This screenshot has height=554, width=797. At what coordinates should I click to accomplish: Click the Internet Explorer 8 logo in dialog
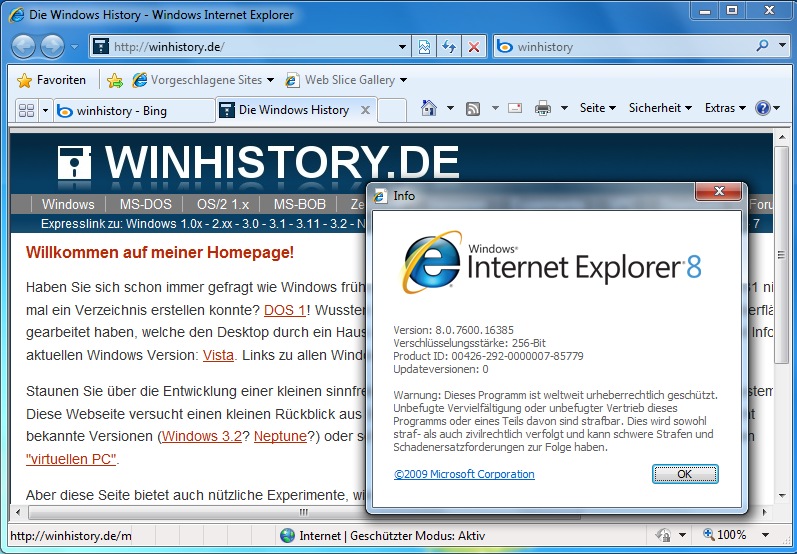(x=551, y=263)
